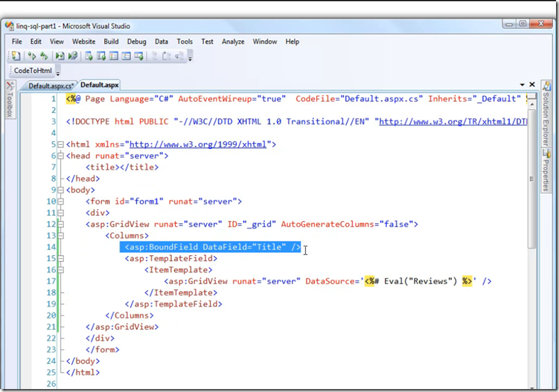The width and height of the screenshot is (559, 392).
Task: Click the </ItemTemplate> closing tag
Action: coord(181,292)
